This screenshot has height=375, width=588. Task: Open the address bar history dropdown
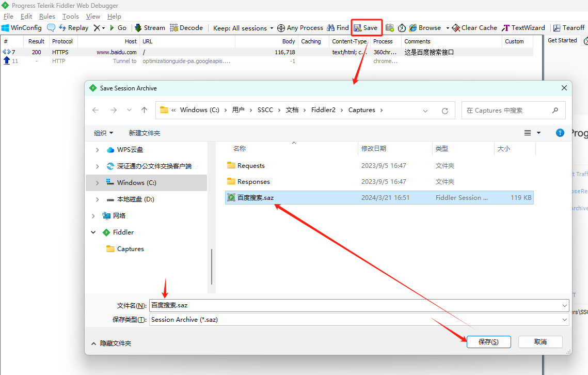(x=425, y=111)
